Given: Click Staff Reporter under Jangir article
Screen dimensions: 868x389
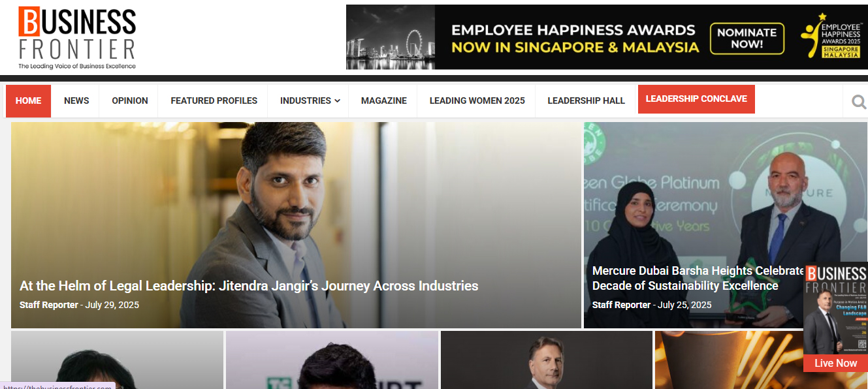Looking at the screenshot, I should click(x=49, y=305).
